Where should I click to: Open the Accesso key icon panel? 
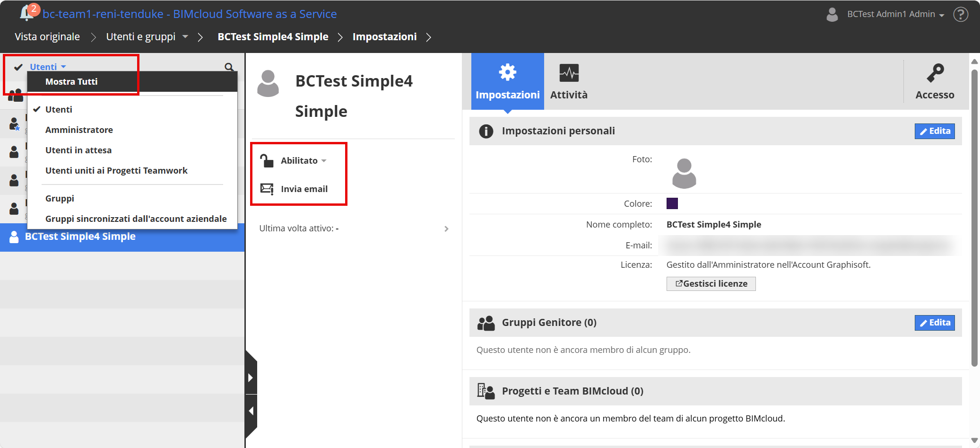(x=935, y=81)
